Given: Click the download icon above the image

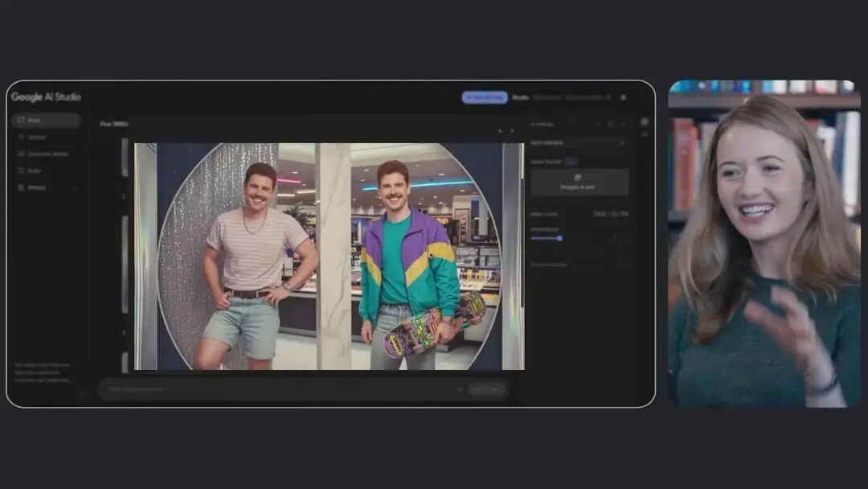Looking at the screenshot, I should (500, 130).
